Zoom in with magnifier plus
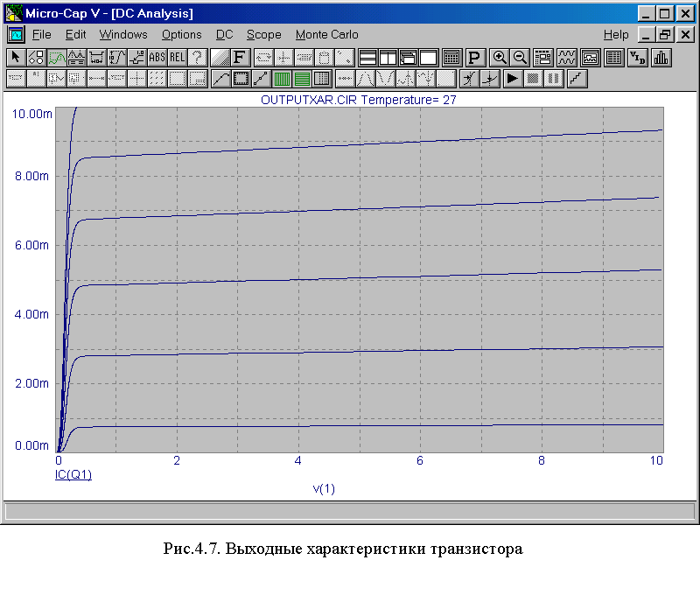700x602 pixels. coord(499,58)
